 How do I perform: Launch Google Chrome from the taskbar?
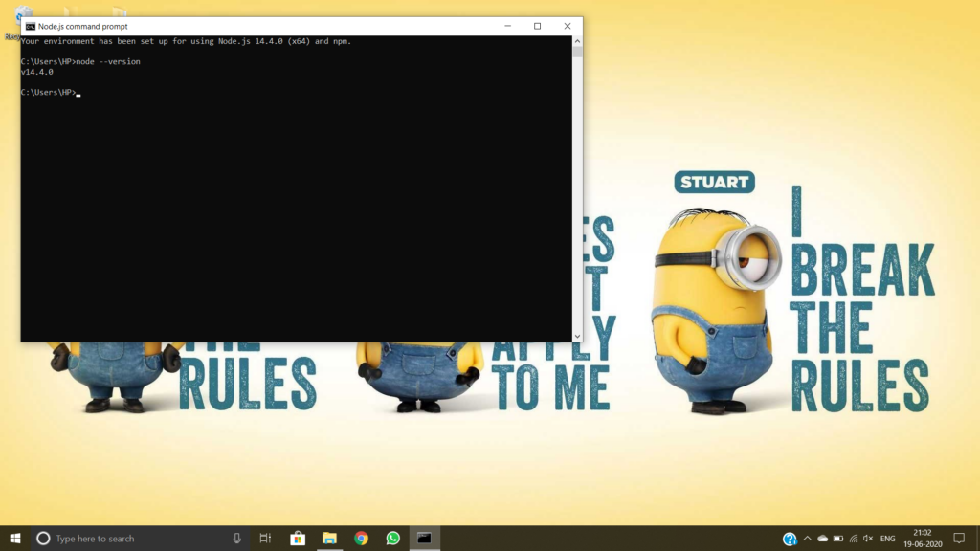[x=361, y=538]
